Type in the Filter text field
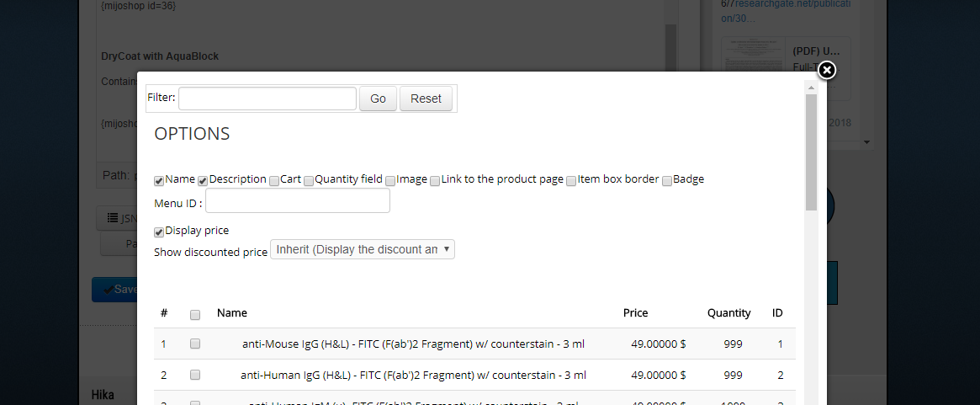Viewport: 980px width, 405px height. click(268, 99)
